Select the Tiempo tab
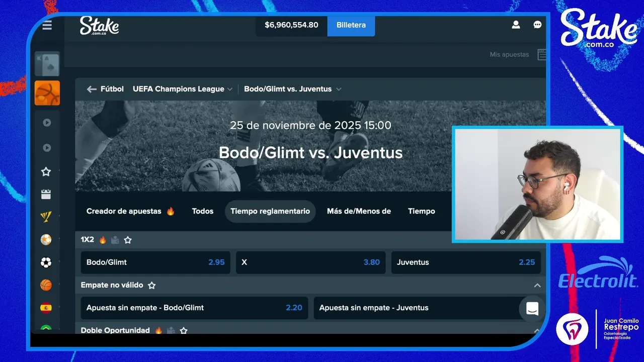Viewport: 644px width, 362px height. click(422, 211)
